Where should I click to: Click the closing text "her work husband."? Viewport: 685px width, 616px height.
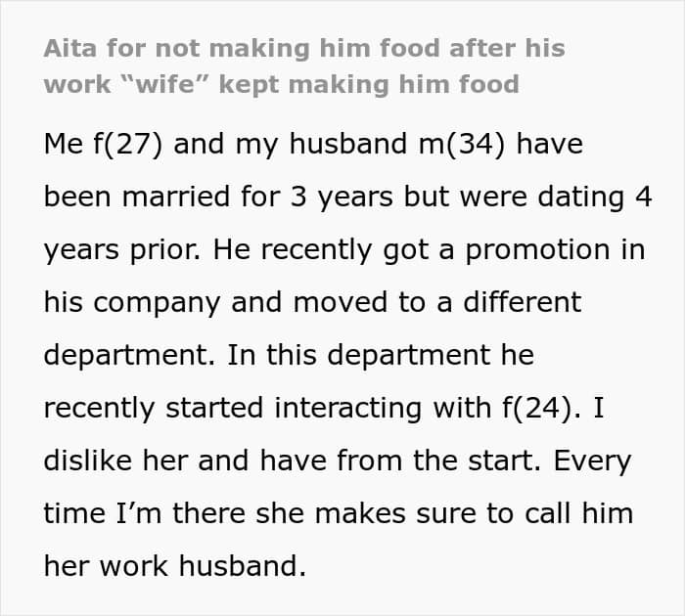point(174,566)
